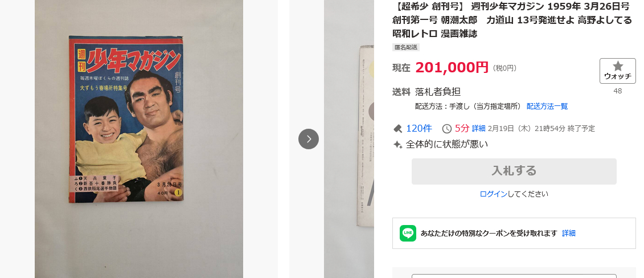Open 詳細 next to the 5分 countdown

coord(478,129)
